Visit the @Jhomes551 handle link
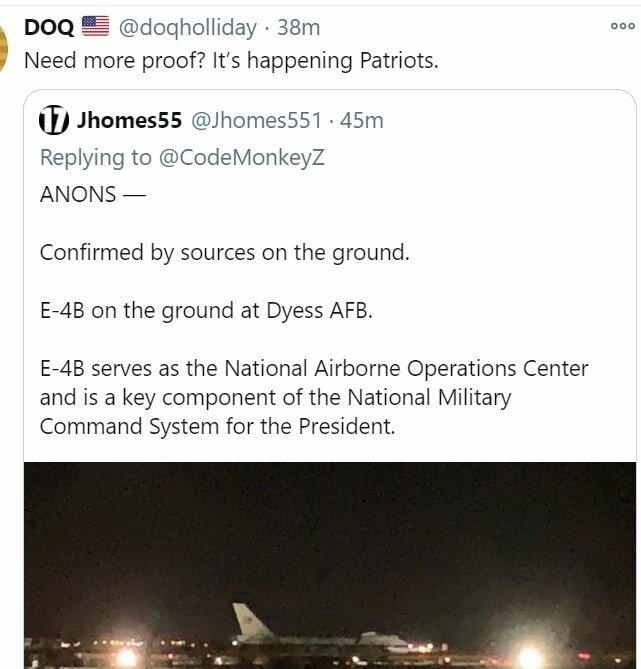 coord(256,121)
